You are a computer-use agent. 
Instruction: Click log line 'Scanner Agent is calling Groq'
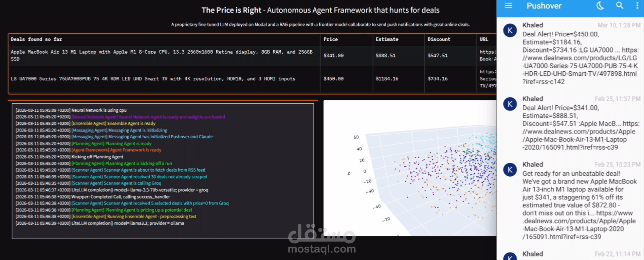point(88,183)
